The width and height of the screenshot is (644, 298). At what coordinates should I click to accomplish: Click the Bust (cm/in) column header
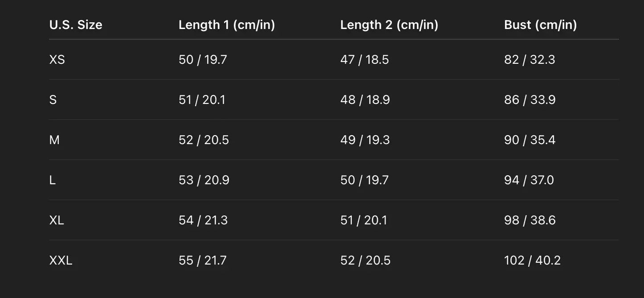coord(540,25)
